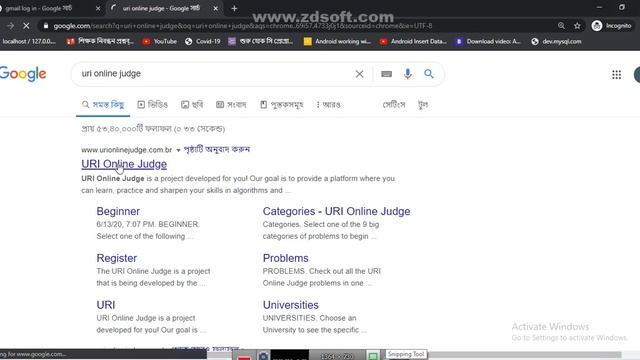Screen dimensions: 640x360
Task: Open the URI Online Judge result link
Action: tap(124, 164)
